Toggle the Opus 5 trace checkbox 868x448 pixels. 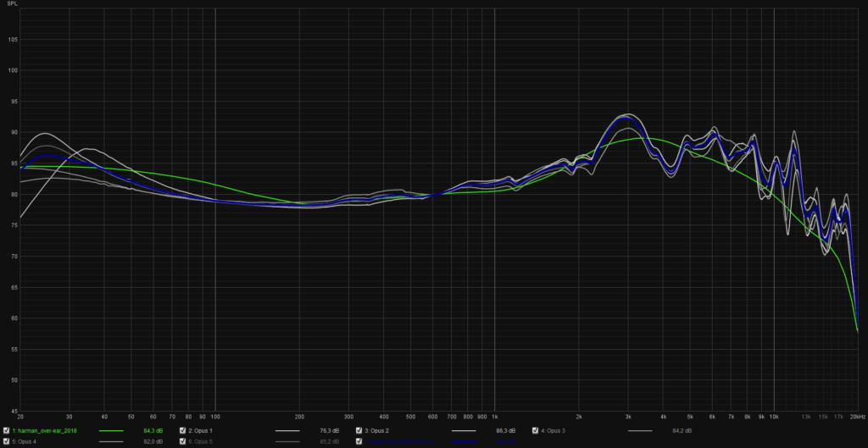pyautogui.click(x=183, y=441)
